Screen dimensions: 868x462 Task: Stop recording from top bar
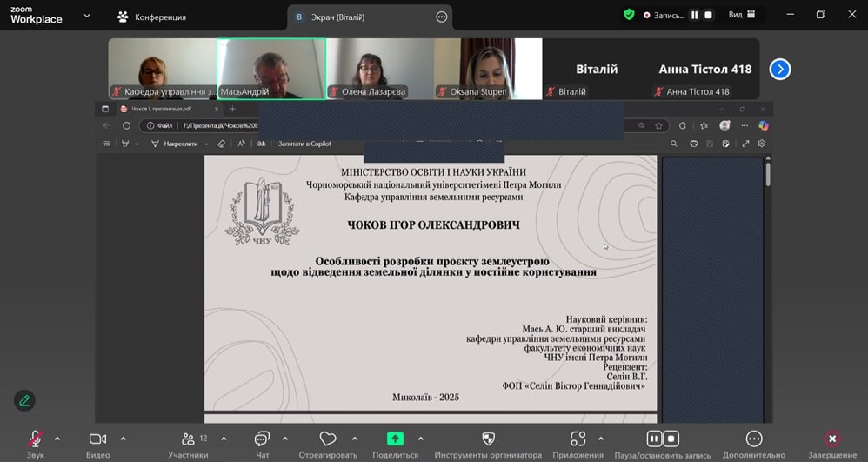pos(708,15)
